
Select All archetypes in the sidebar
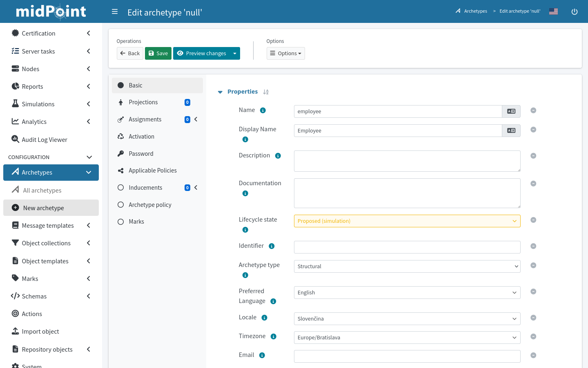42,191
